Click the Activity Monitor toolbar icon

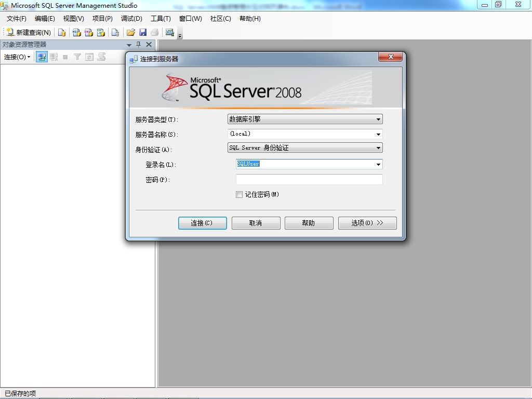pyautogui.click(x=170, y=32)
